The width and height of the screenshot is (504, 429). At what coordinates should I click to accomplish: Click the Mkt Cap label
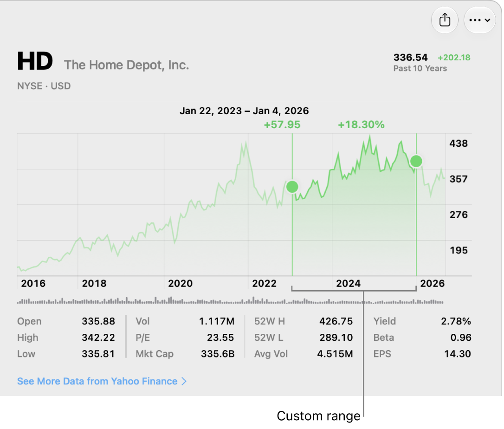click(155, 354)
